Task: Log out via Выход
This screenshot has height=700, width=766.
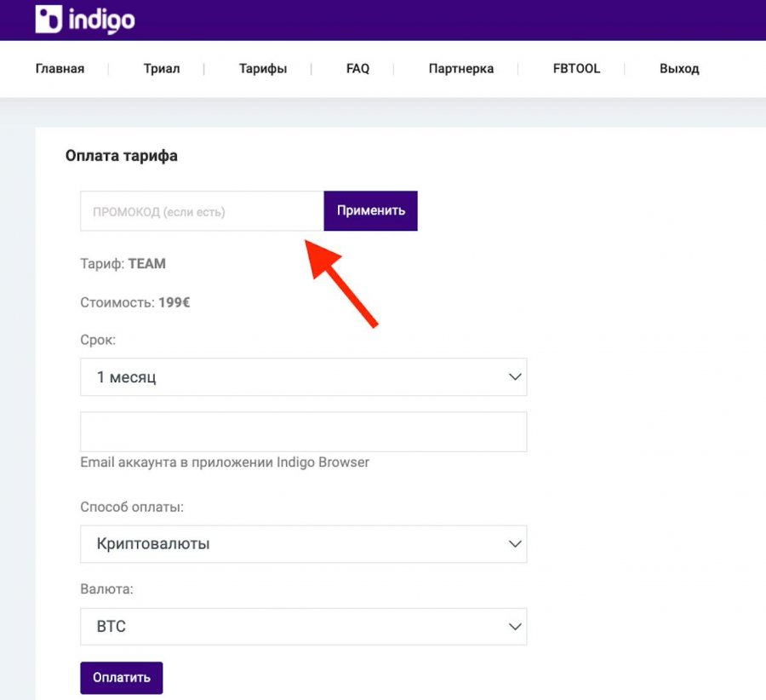Action: pos(679,68)
